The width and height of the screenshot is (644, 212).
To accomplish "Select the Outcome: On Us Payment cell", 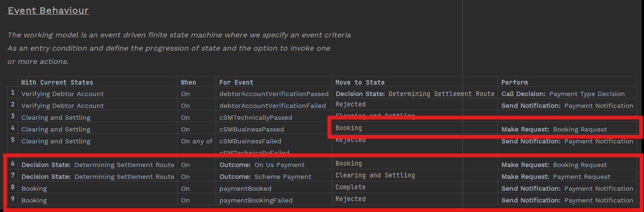I will point(262,165).
